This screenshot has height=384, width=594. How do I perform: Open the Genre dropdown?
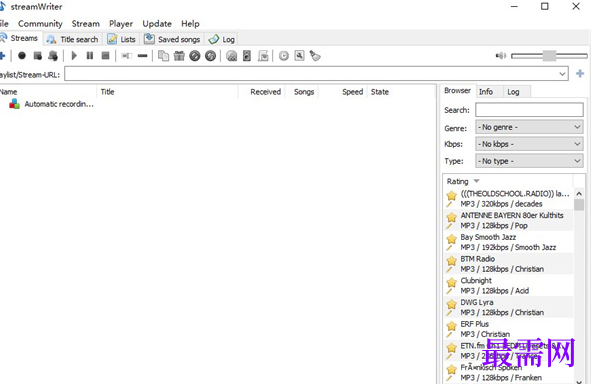click(x=529, y=127)
